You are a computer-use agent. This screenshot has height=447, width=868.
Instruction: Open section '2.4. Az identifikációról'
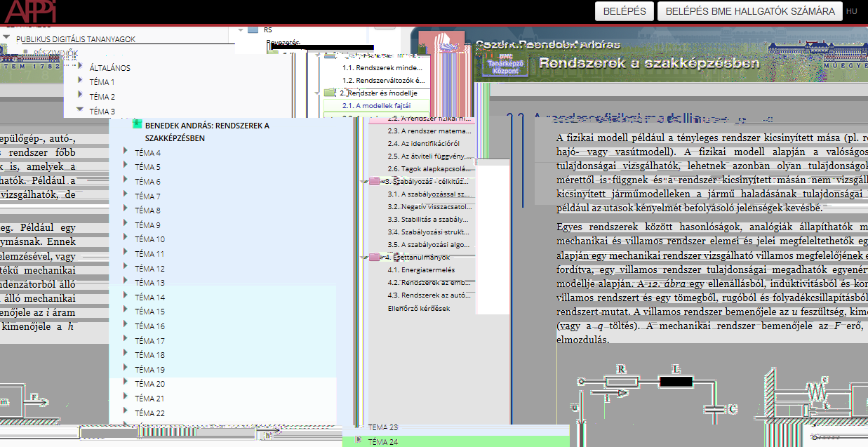(x=424, y=143)
